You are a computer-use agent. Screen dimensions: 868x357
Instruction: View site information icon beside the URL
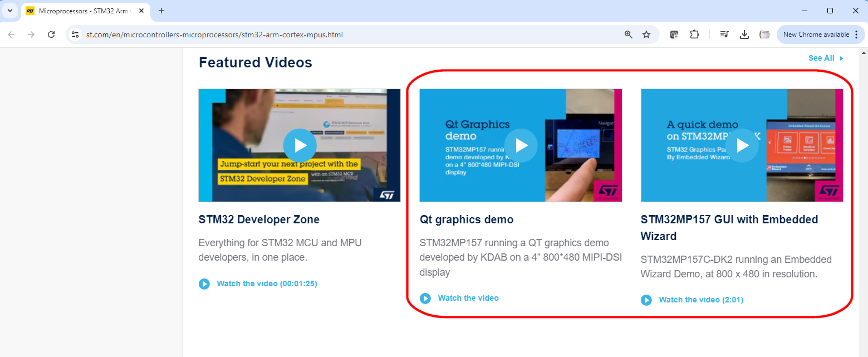[75, 34]
